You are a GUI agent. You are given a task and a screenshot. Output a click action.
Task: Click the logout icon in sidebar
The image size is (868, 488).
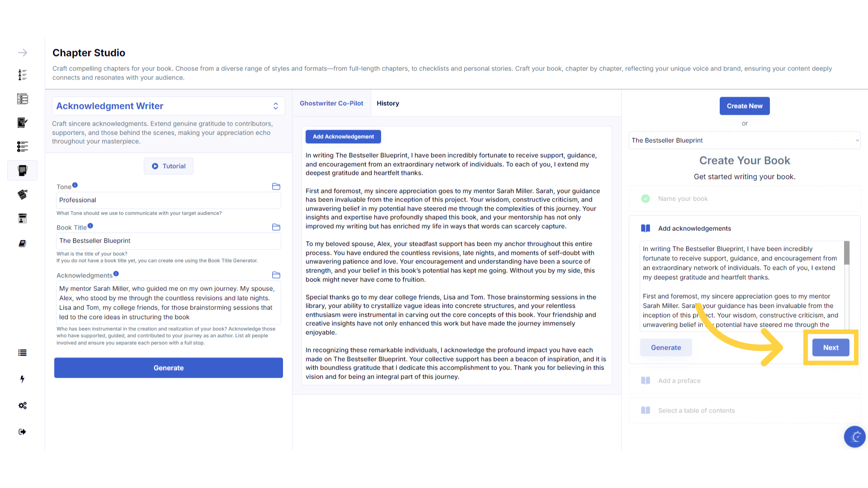22,432
